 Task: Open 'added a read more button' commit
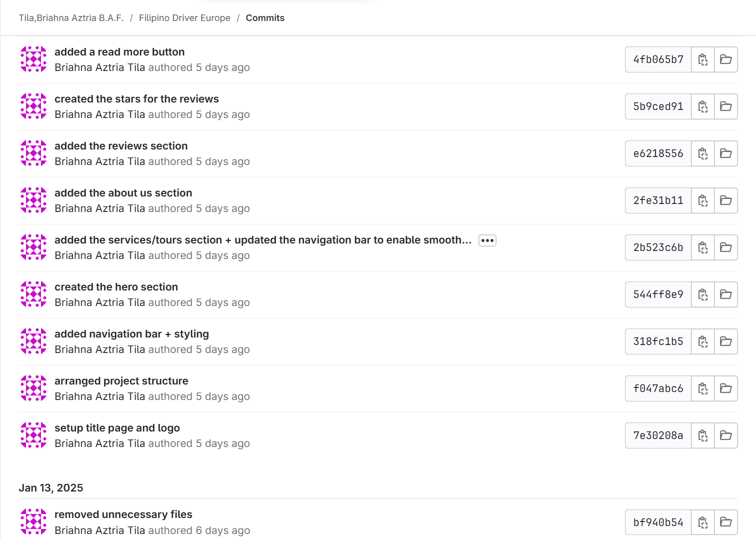[119, 52]
